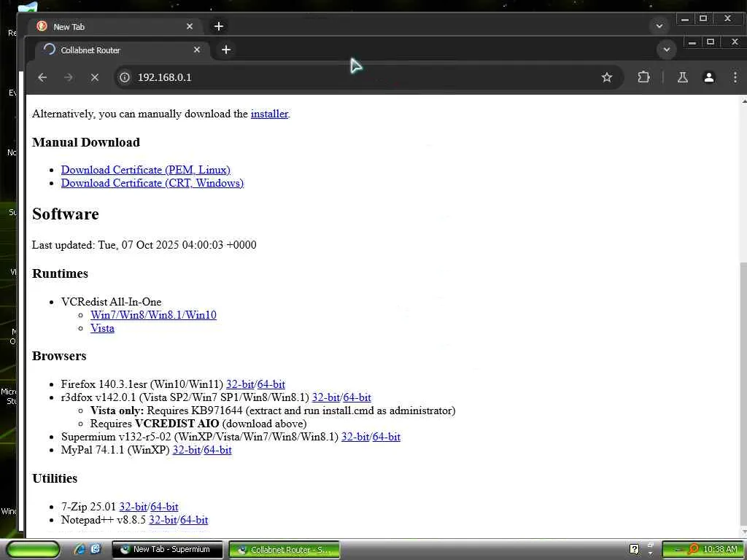
Task: Download r3dfox v142.0.1 64-bit
Action: pyautogui.click(x=357, y=397)
